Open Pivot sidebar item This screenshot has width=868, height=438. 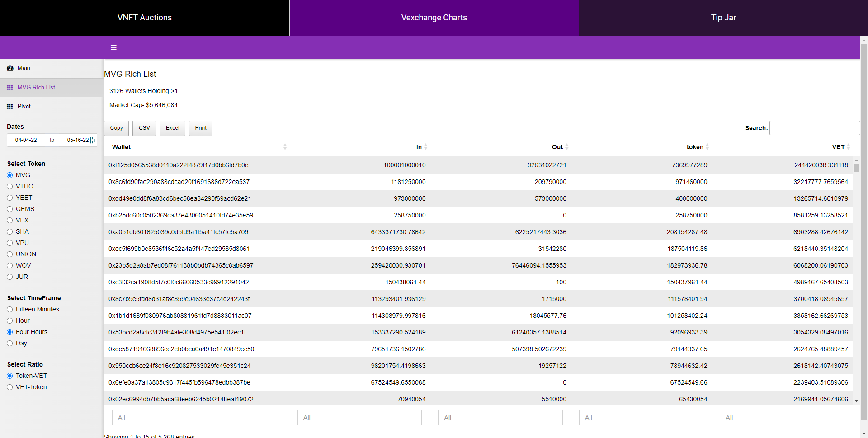(x=52, y=107)
